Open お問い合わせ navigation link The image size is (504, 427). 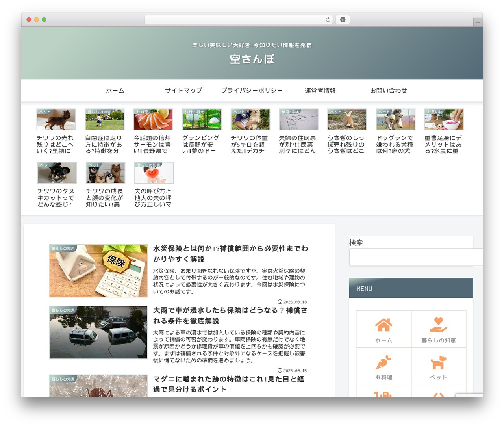(389, 91)
